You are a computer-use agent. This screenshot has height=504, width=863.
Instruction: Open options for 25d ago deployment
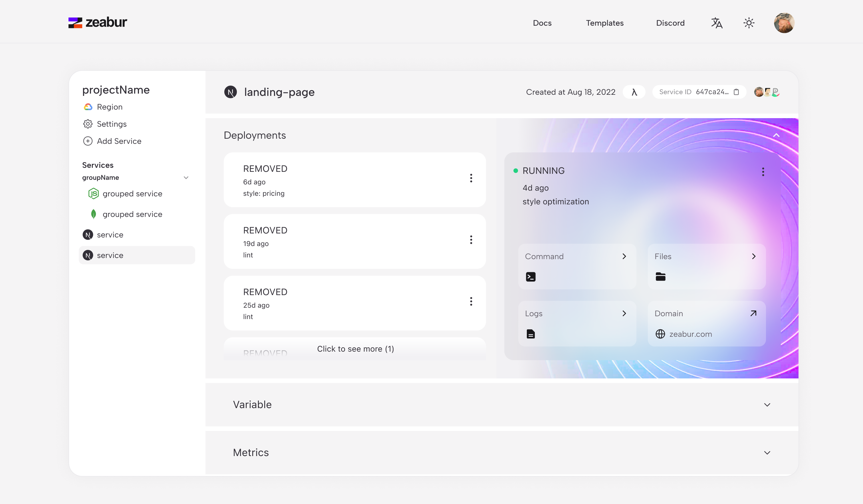471,301
